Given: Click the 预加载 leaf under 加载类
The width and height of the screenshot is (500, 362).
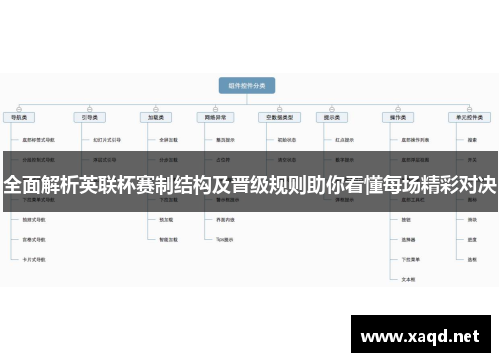Looking at the screenshot, I should (x=166, y=220).
